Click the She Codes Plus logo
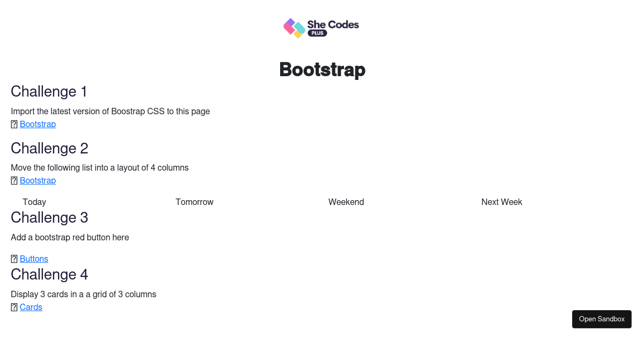This screenshot has height=338, width=644. (x=321, y=28)
